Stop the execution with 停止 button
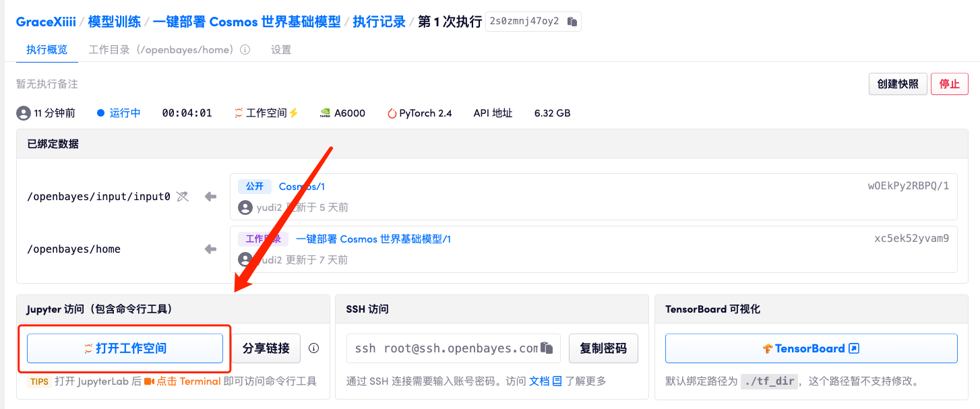Screen dimensions: 980x409 [x=950, y=84]
